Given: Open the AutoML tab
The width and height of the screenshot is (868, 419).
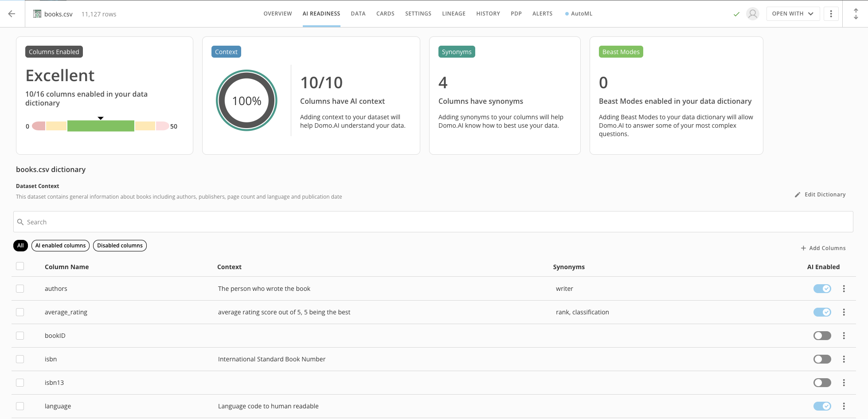Looking at the screenshot, I should [x=579, y=14].
